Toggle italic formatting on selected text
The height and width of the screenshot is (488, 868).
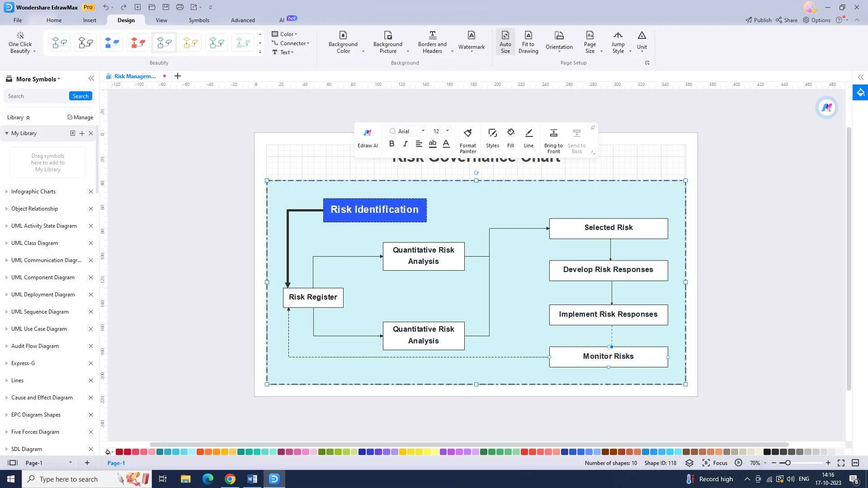(x=406, y=145)
